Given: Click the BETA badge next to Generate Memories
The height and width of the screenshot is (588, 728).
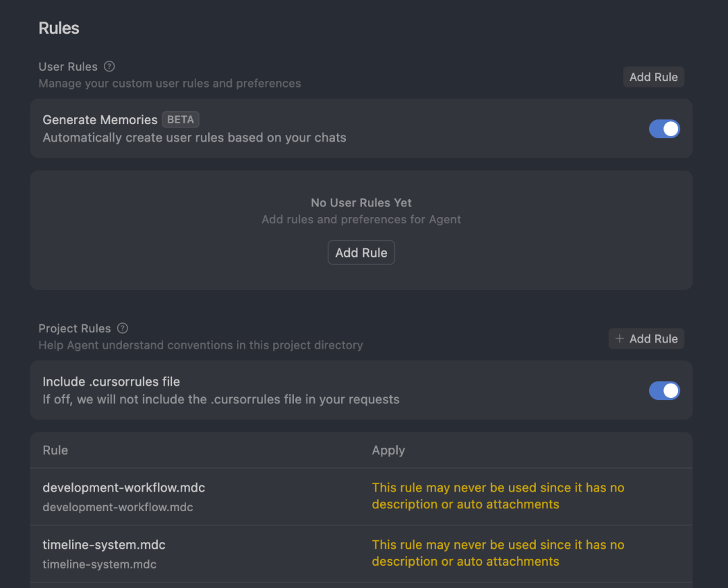Looking at the screenshot, I should point(181,120).
